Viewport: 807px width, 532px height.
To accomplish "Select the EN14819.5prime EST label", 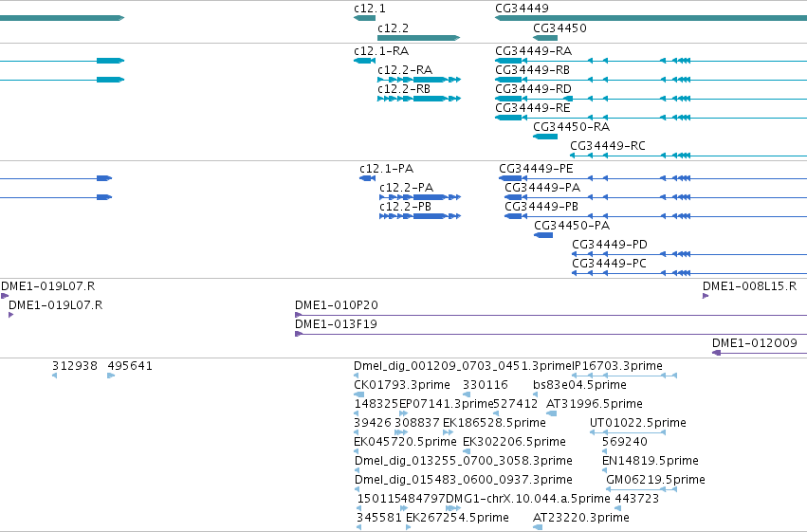I will 651,462.
